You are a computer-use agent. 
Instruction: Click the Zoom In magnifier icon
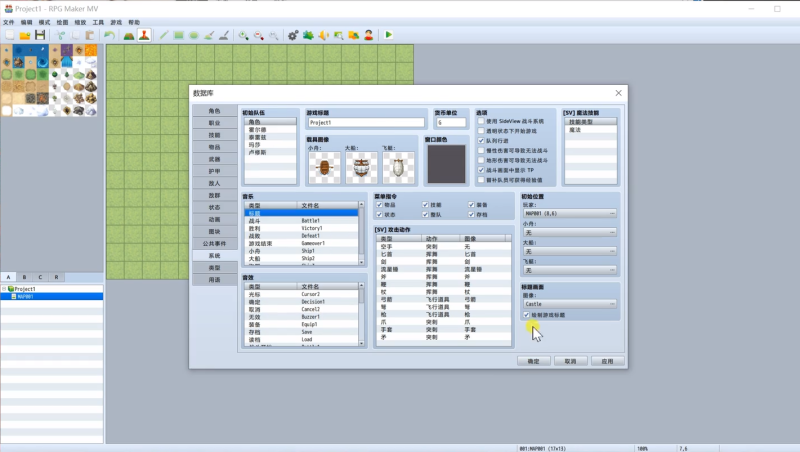pyautogui.click(x=243, y=35)
